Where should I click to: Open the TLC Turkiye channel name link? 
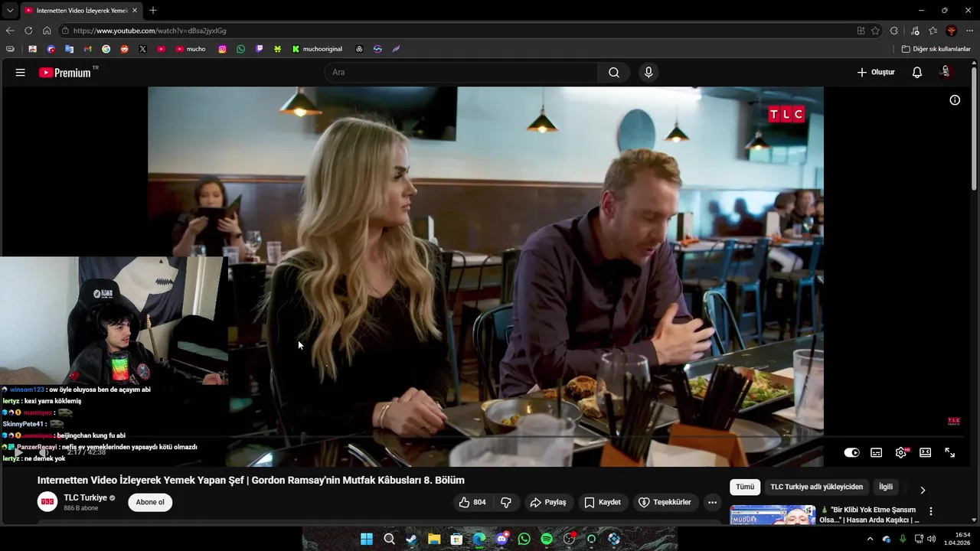(x=85, y=497)
